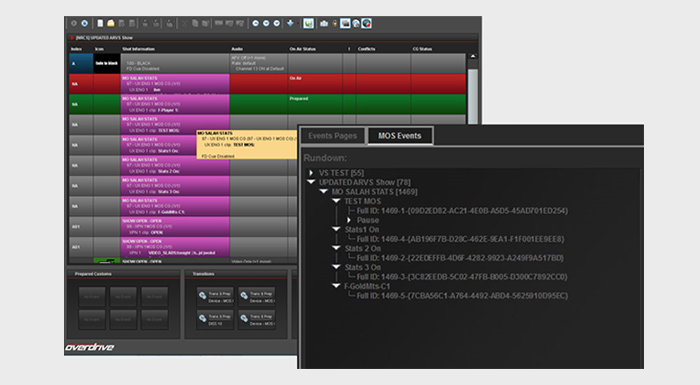Select the MOS Events tab
The height and width of the screenshot is (385, 700).
tap(400, 136)
